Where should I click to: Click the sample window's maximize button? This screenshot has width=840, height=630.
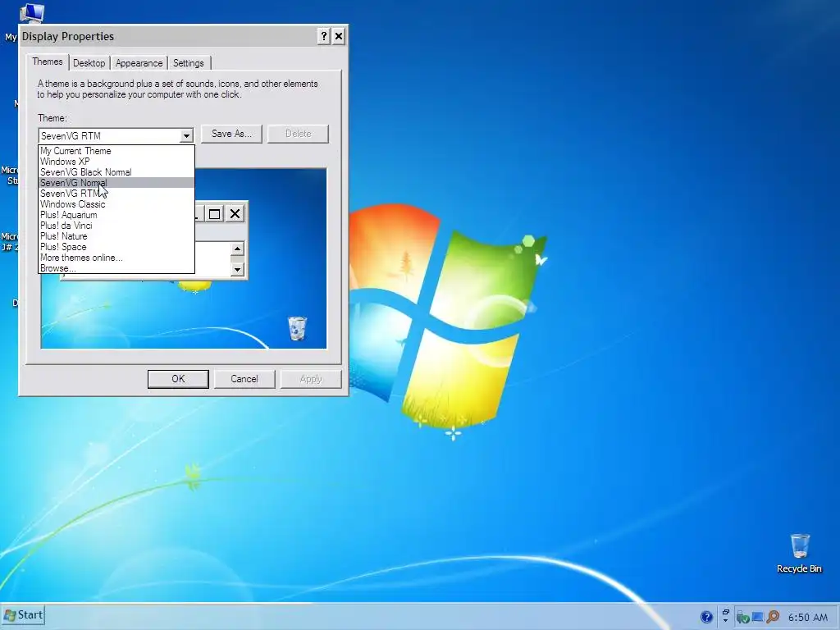[x=214, y=214]
